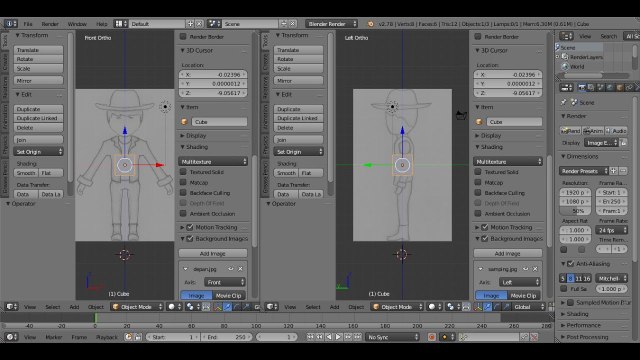This screenshot has width=640, height=360.
Task: Select left viewport translate manipulator arrow icon
Action: [227, 307]
